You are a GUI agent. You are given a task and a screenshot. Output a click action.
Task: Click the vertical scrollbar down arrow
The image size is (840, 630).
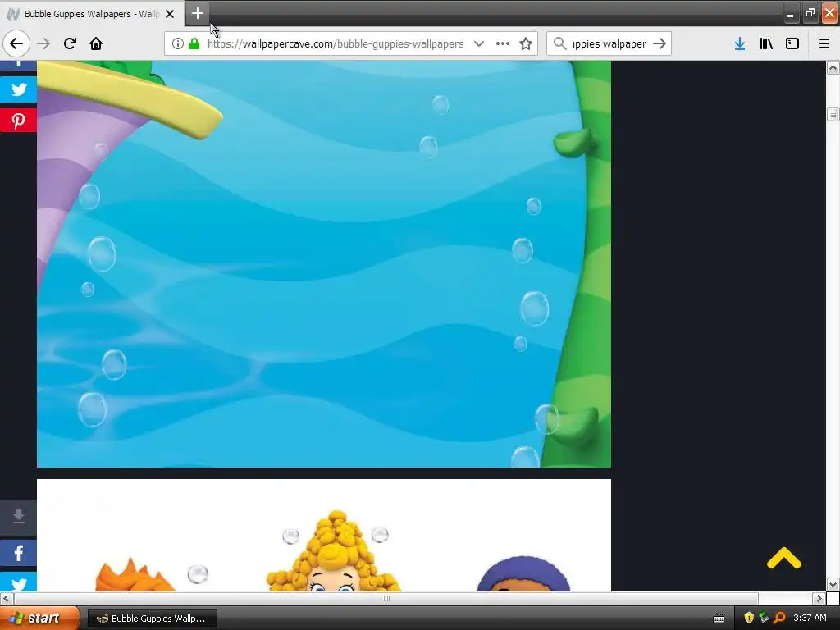833,584
